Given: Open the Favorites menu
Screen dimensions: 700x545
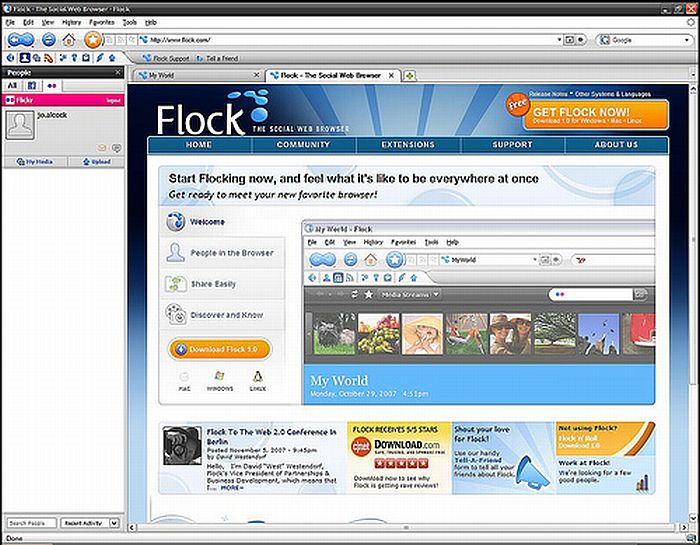Looking at the screenshot, I should click(x=102, y=22).
